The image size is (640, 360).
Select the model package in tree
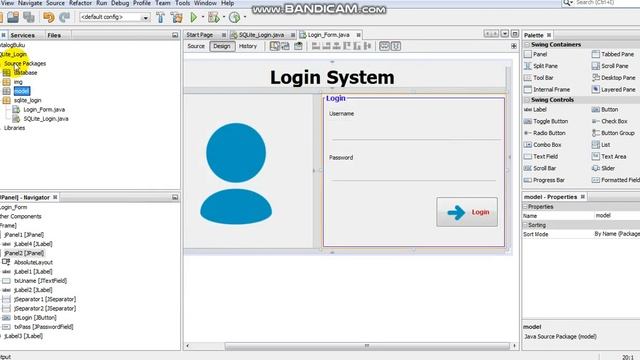tap(22, 91)
